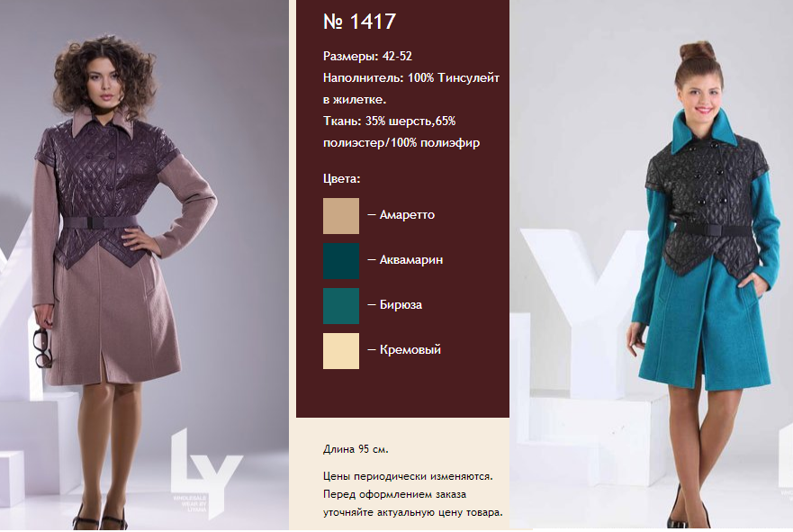Click the Размеры: 42-52 text
This screenshot has height=532, width=793.
(x=367, y=56)
